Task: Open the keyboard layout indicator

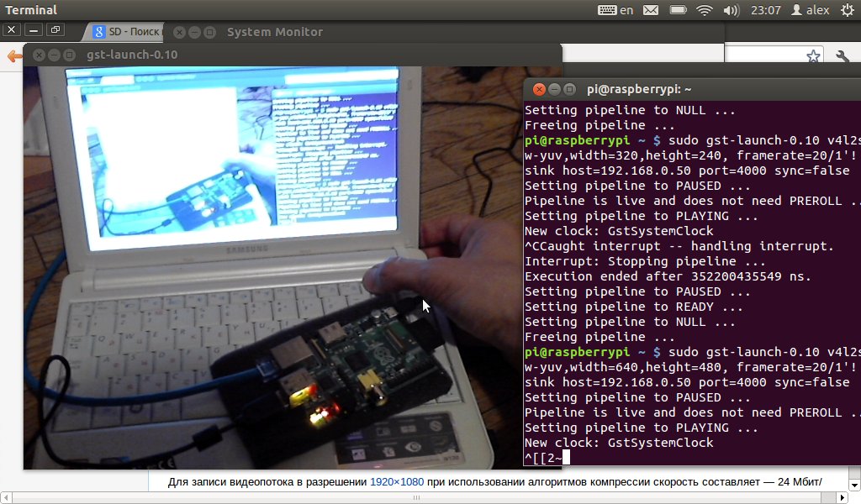Action: pyautogui.click(x=606, y=10)
